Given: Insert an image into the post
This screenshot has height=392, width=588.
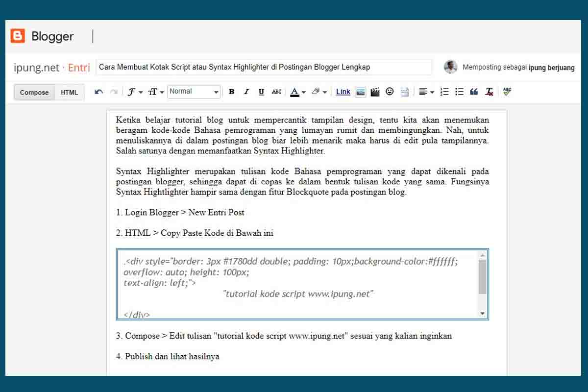Looking at the screenshot, I should pos(360,92).
